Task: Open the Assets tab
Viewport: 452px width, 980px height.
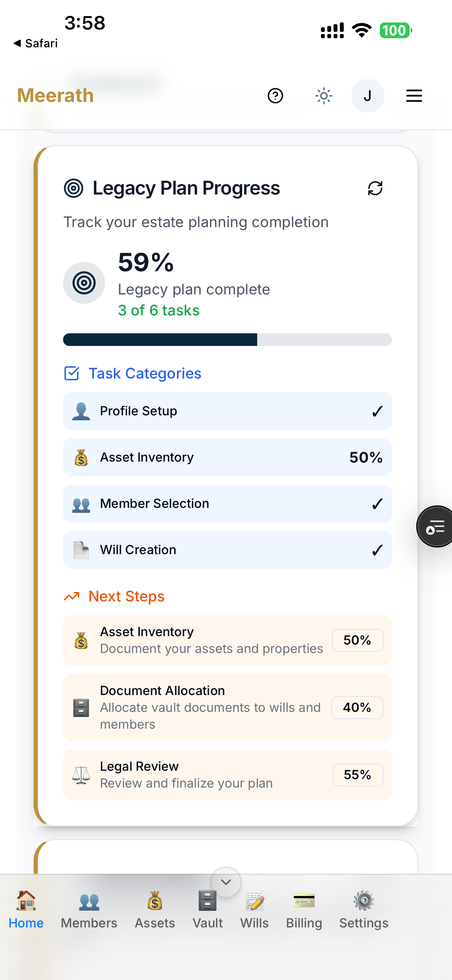Action: pos(155,910)
